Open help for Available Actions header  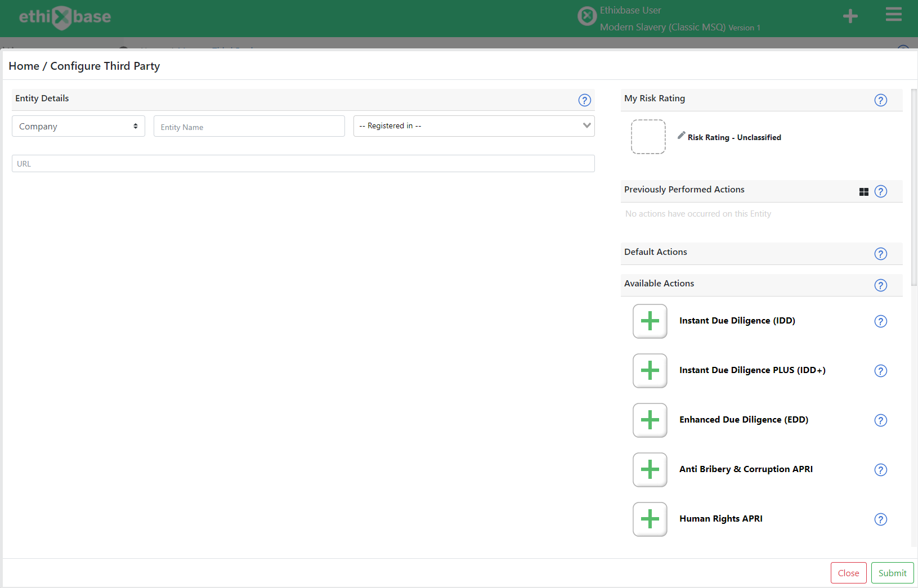[880, 285]
